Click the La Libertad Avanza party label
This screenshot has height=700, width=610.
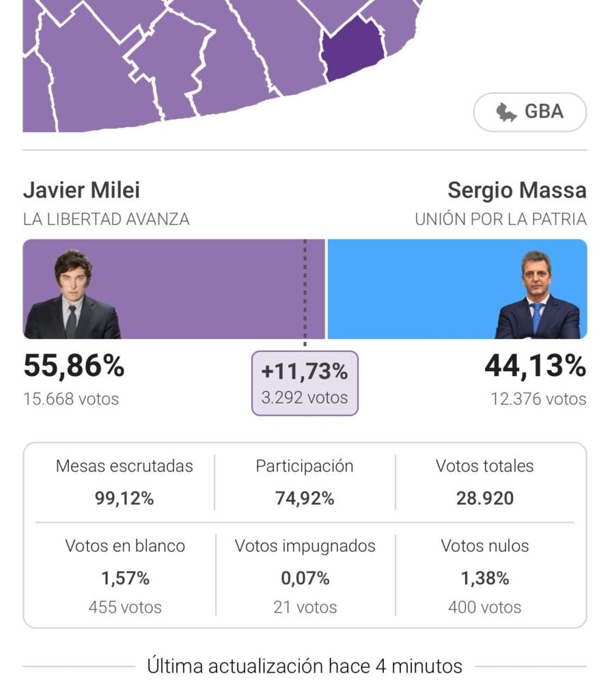pos(107,219)
